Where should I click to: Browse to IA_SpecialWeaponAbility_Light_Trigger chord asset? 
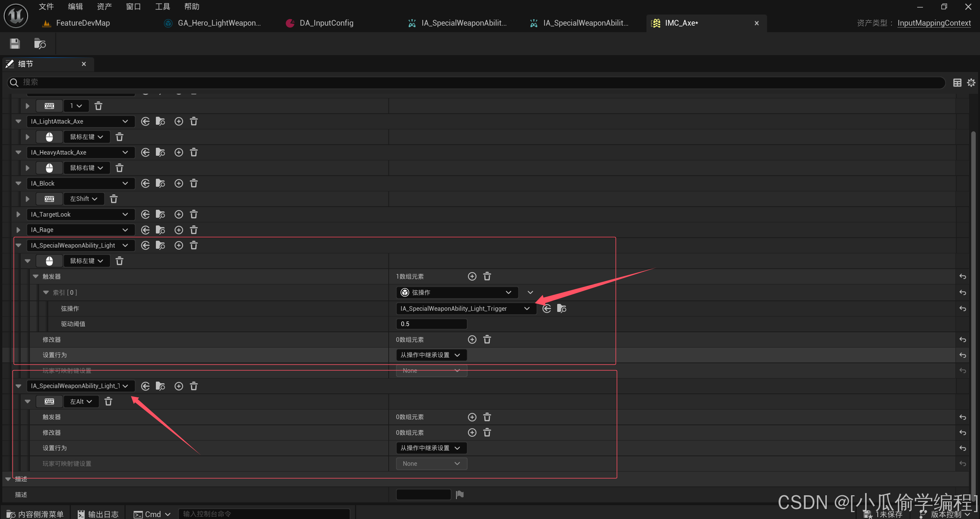point(562,308)
